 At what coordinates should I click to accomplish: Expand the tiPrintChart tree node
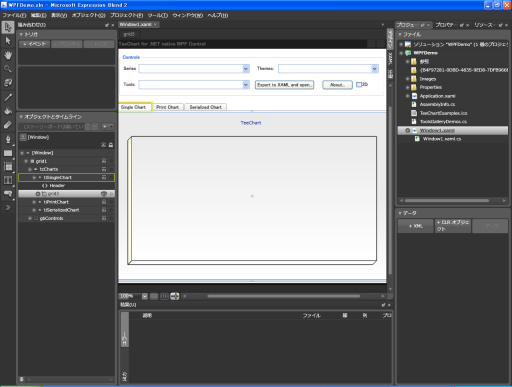click(34, 202)
